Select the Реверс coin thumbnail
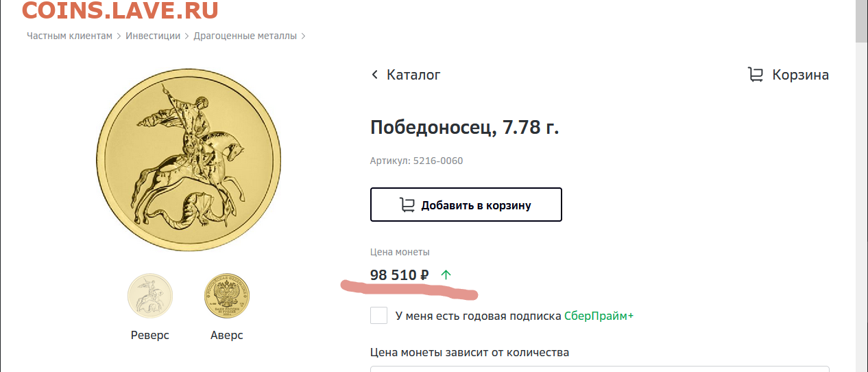The height and width of the screenshot is (372, 868). point(150,296)
